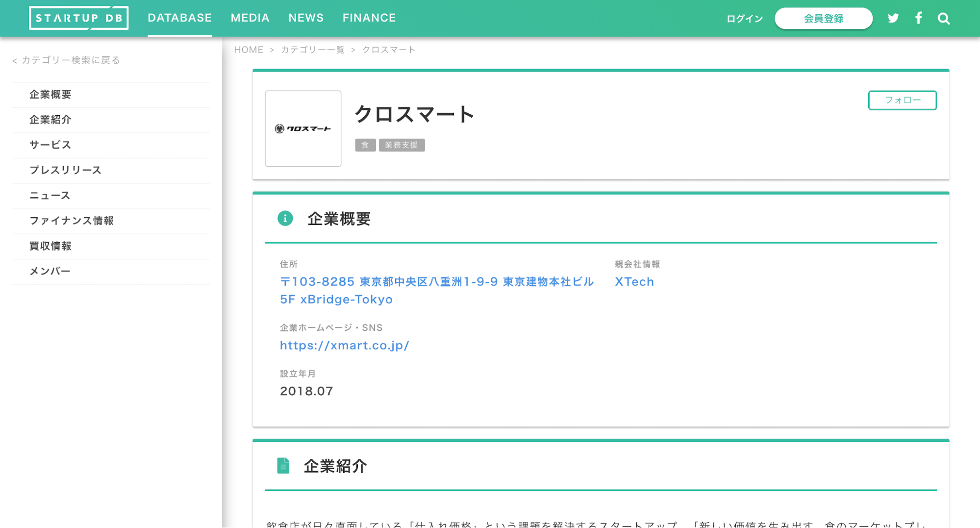Open the Facebook icon link
The image size is (980, 528).
(x=918, y=18)
